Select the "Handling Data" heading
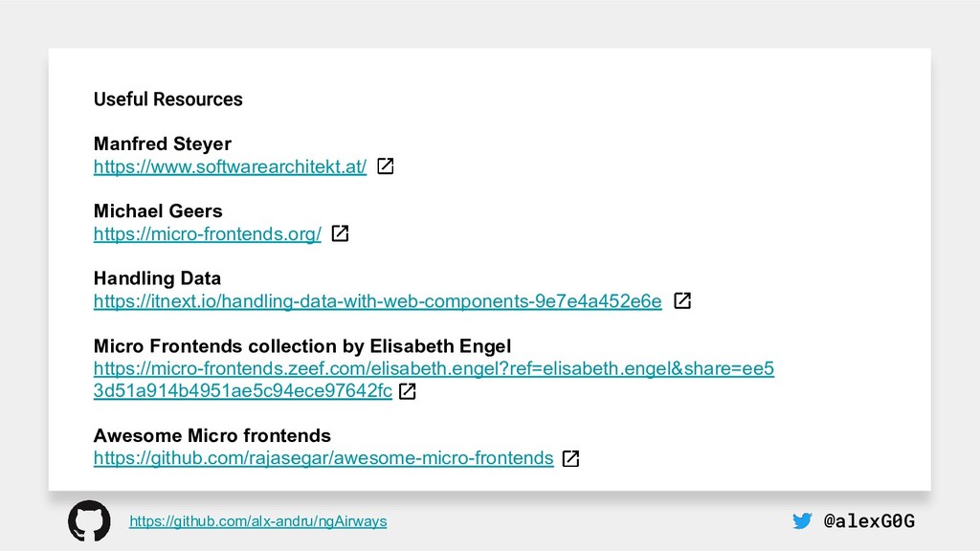Screen dimensions: 980x551 click(x=157, y=278)
